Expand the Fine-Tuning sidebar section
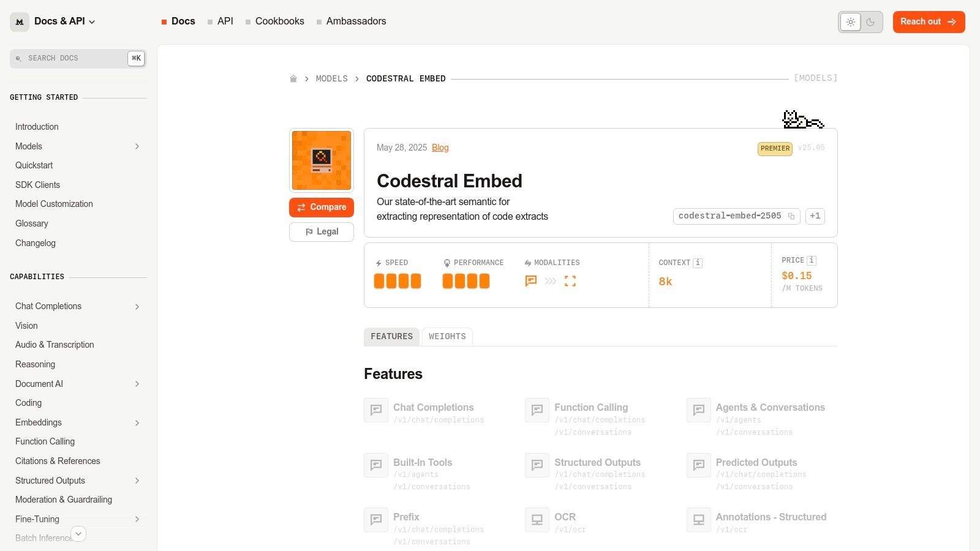980x551 pixels. pos(137,519)
